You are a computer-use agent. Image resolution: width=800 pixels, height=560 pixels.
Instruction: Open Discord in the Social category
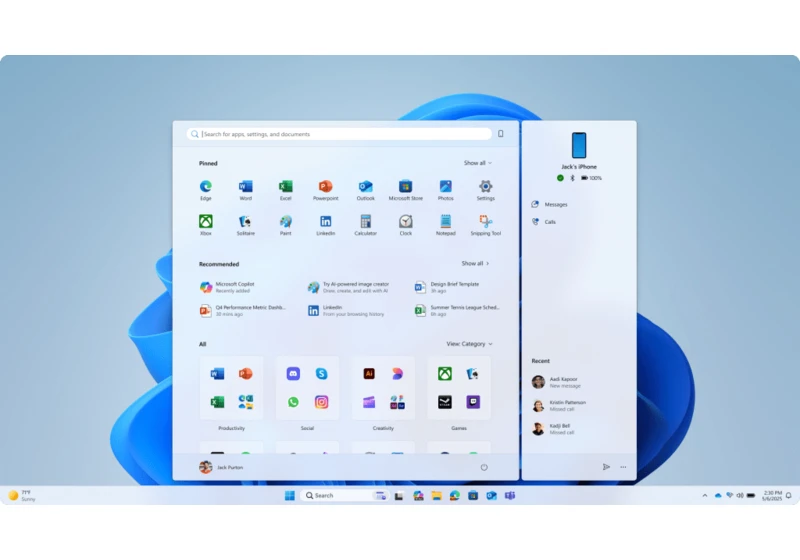tap(293, 374)
